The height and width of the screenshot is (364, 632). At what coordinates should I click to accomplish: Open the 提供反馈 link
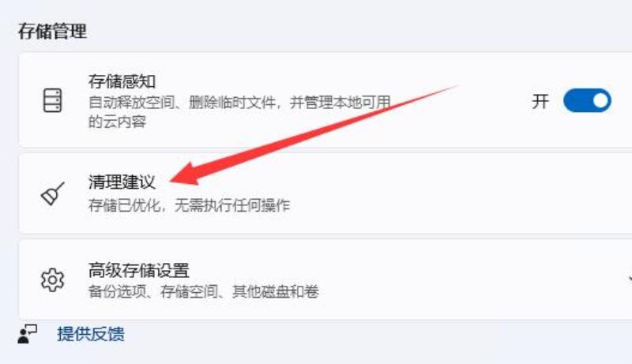91,334
